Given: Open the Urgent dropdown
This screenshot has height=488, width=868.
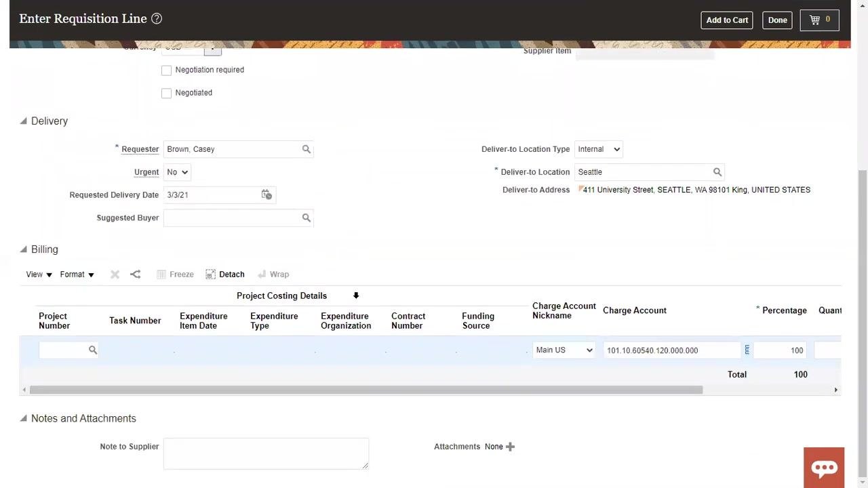Looking at the screenshot, I should 177,172.
